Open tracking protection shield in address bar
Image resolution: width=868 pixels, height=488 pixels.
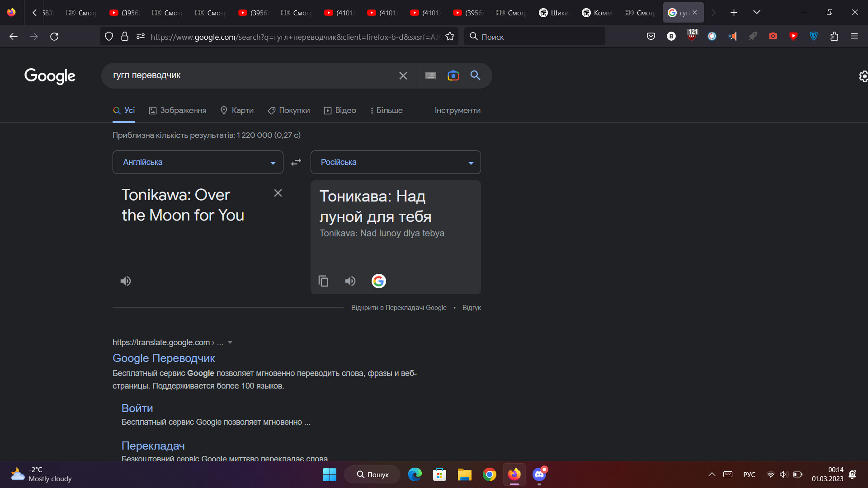tap(109, 37)
